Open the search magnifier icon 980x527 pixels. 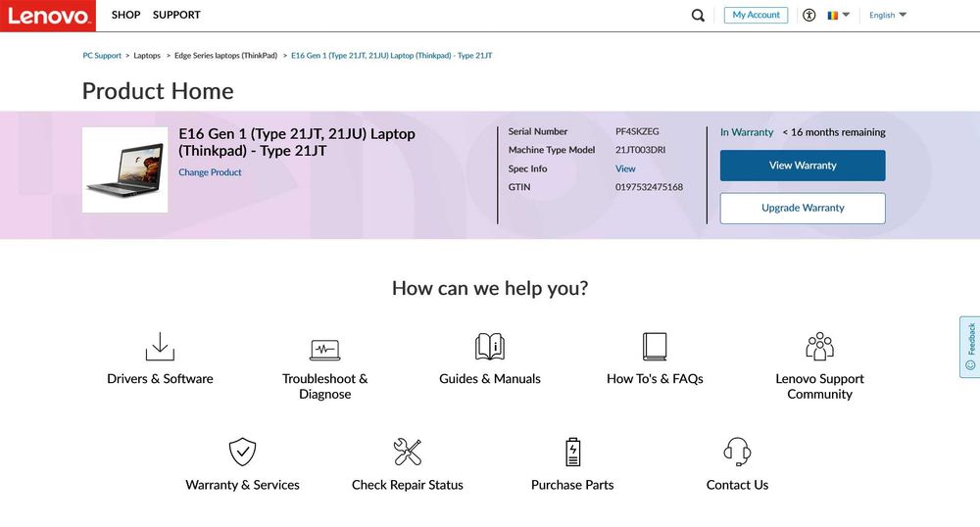(x=698, y=15)
